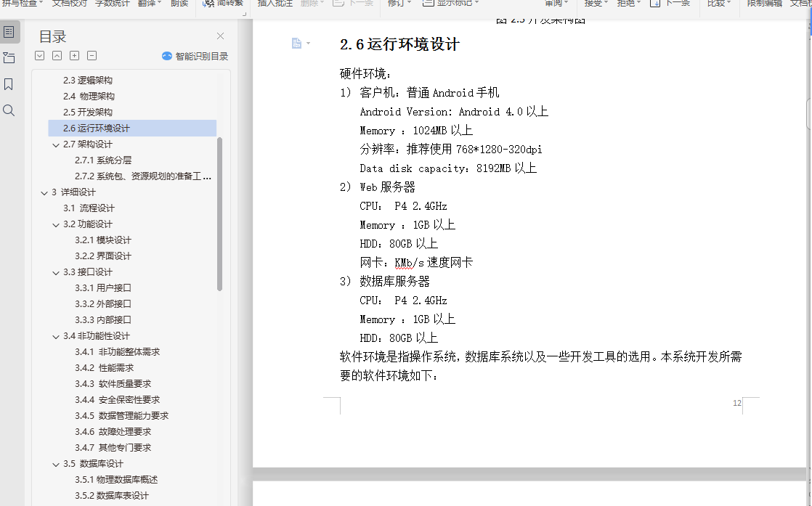The image size is (812, 506).
Task: Click the Android Version: Android 4.0 line
Action: [x=454, y=112]
